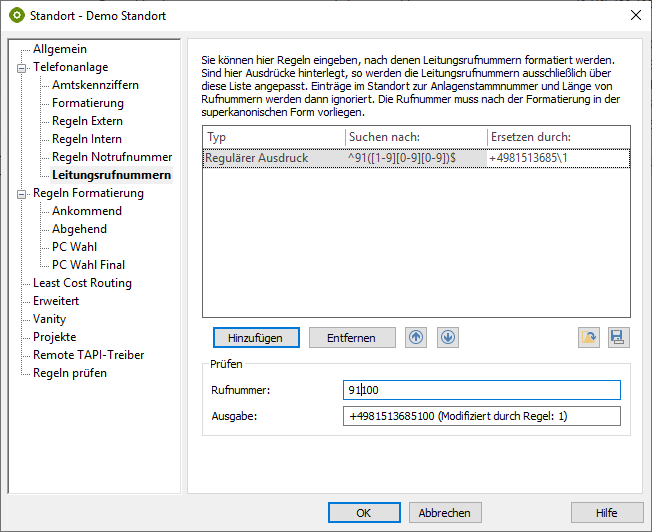Image resolution: width=652 pixels, height=532 pixels.
Task: Collapse the Regeln Formatierung tree node
Action: click(x=22, y=193)
